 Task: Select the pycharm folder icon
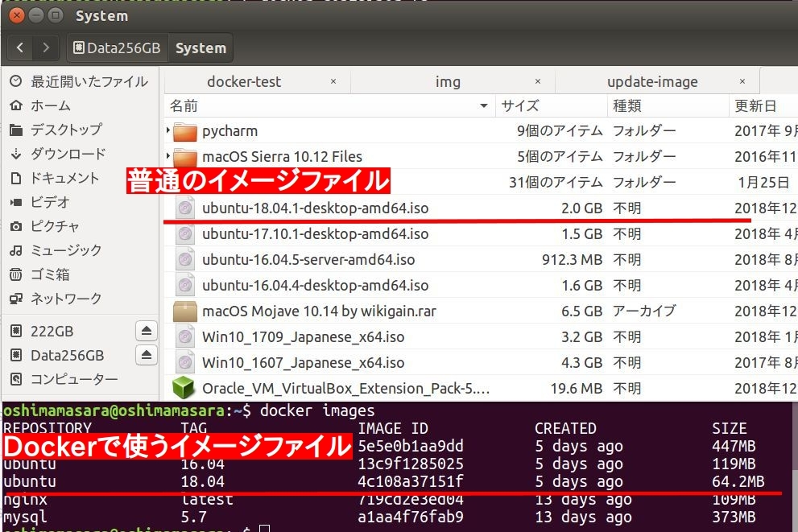click(x=184, y=131)
